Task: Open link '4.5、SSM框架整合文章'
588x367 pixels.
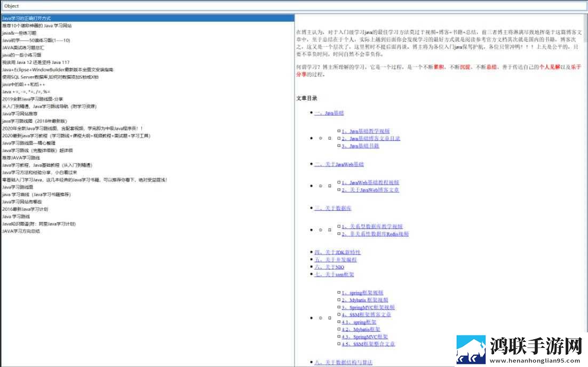Action: 368,344
